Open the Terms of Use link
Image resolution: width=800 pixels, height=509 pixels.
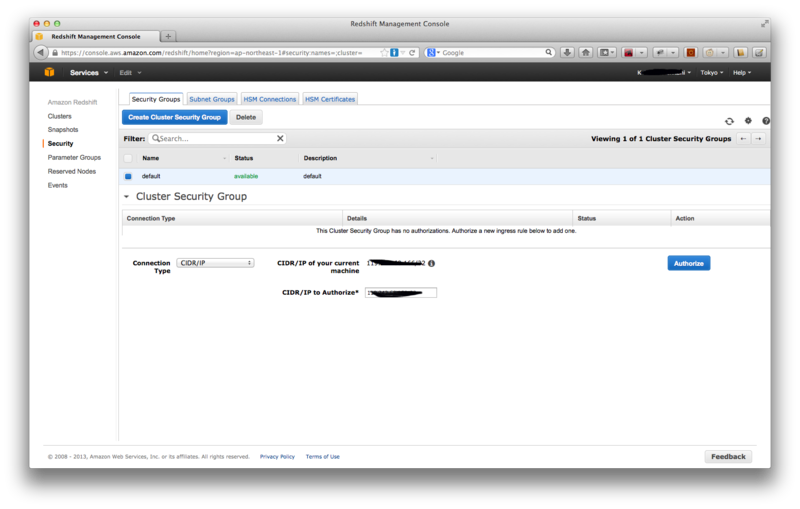[322, 456]
